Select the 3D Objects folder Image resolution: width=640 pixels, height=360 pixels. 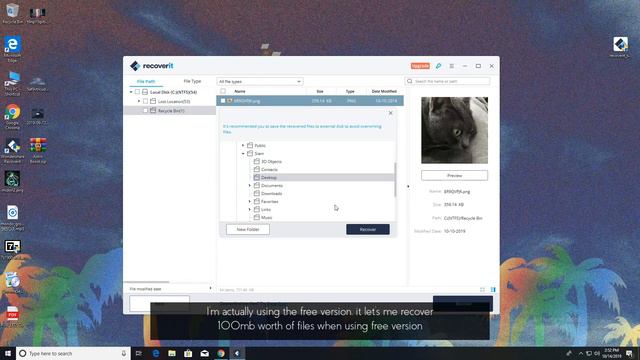[x=271, y=162]
